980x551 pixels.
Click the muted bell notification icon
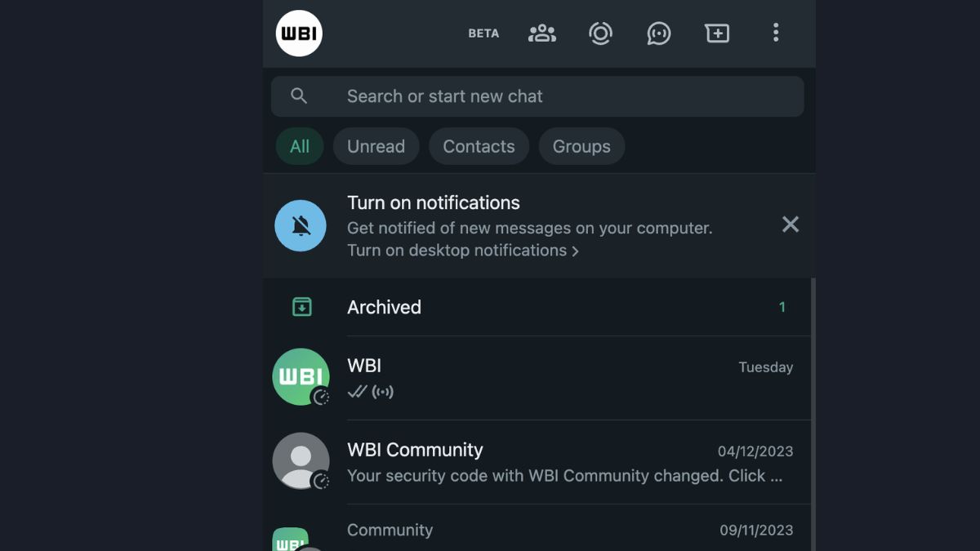coord(301,225)
